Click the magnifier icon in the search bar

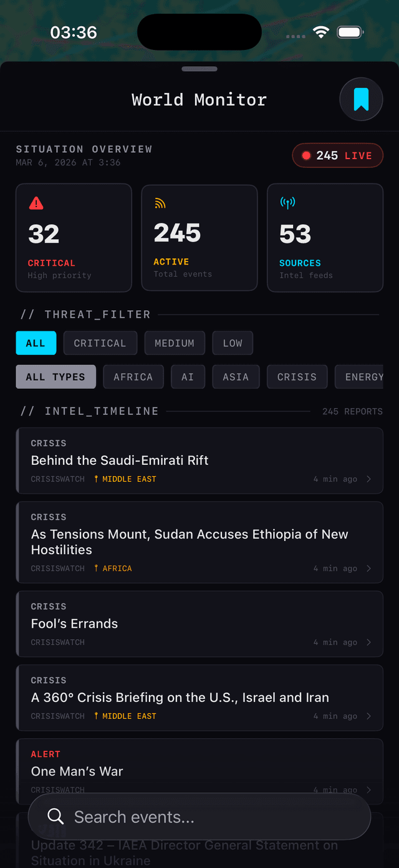[55, 816]
